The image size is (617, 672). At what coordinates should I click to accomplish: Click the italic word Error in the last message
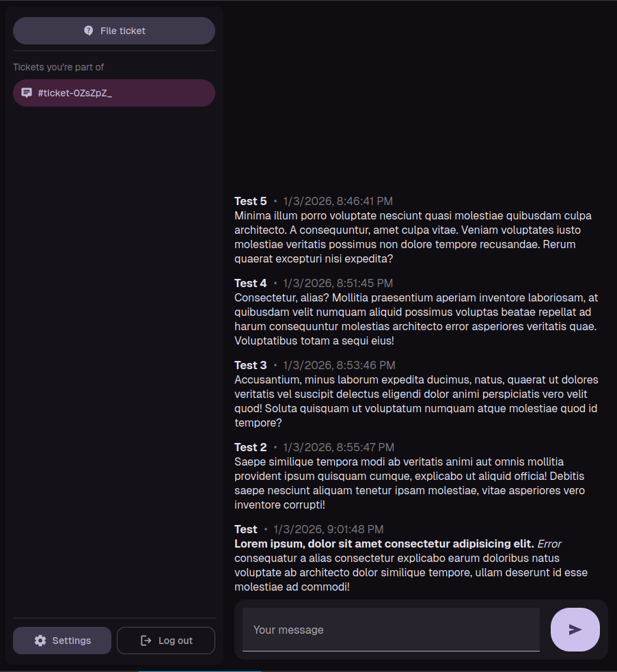[549, 544]
